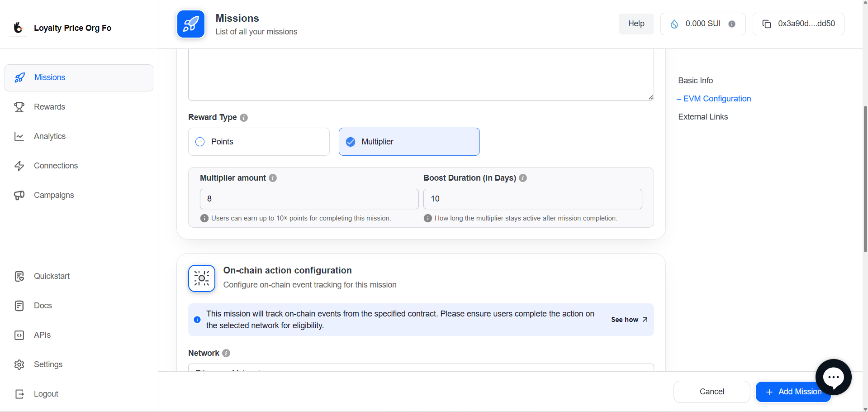The height and width of the screenshot is (412, 868).
Task: Click the blue info icon in notice banner
Action: coord(197,320)
